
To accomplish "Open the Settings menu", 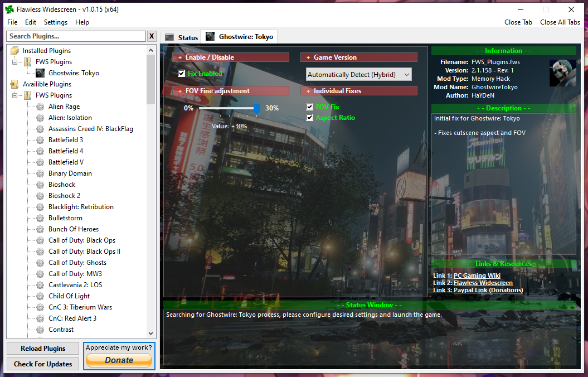I will pos(56,22).
